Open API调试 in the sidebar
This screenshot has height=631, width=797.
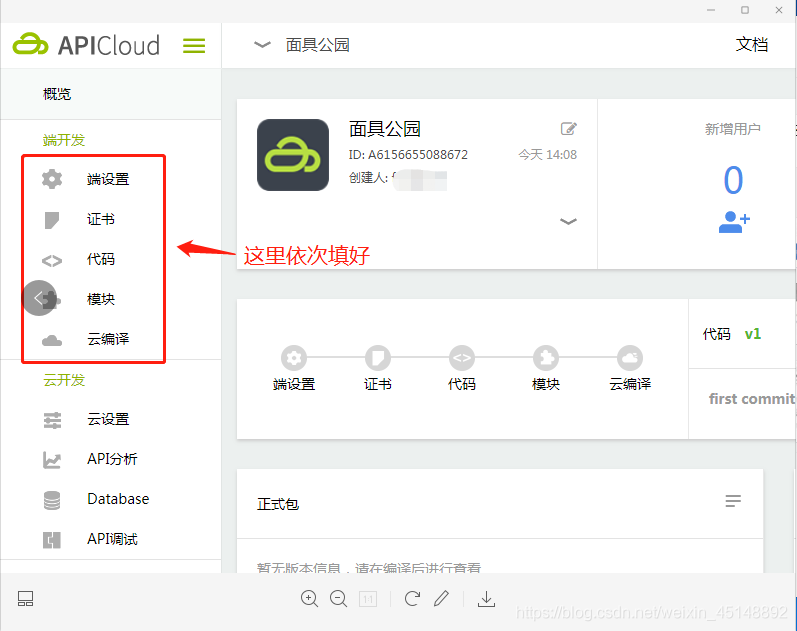click(112, 539)
